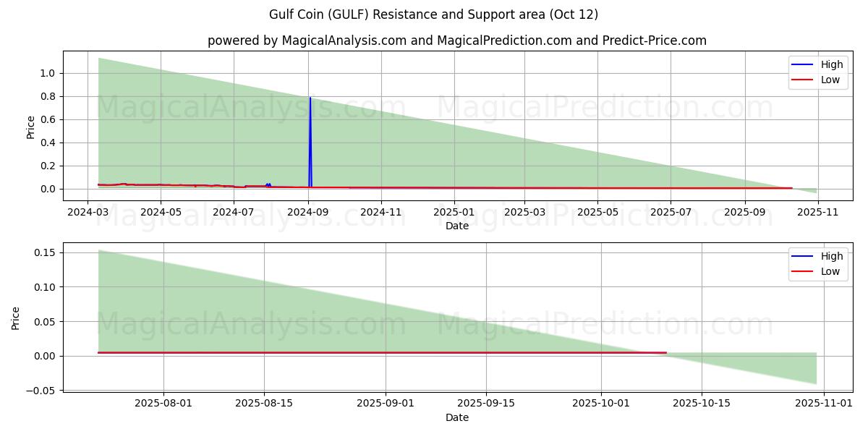Click the '2025-01' tick label on top chart
The height and width of the screenshot is (434, 868).
point(454,212)
